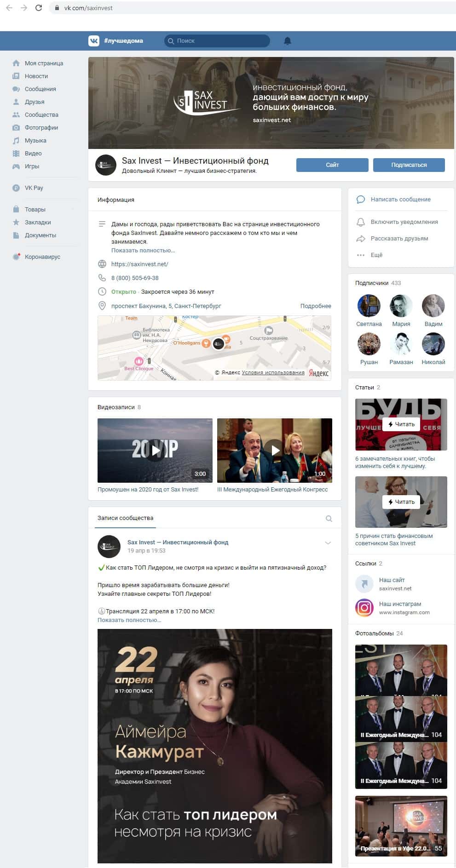The width and height of the screenshot is (456, 868).
Task: Open Сообщения in left menu
Action: click(x=40, y=89)
